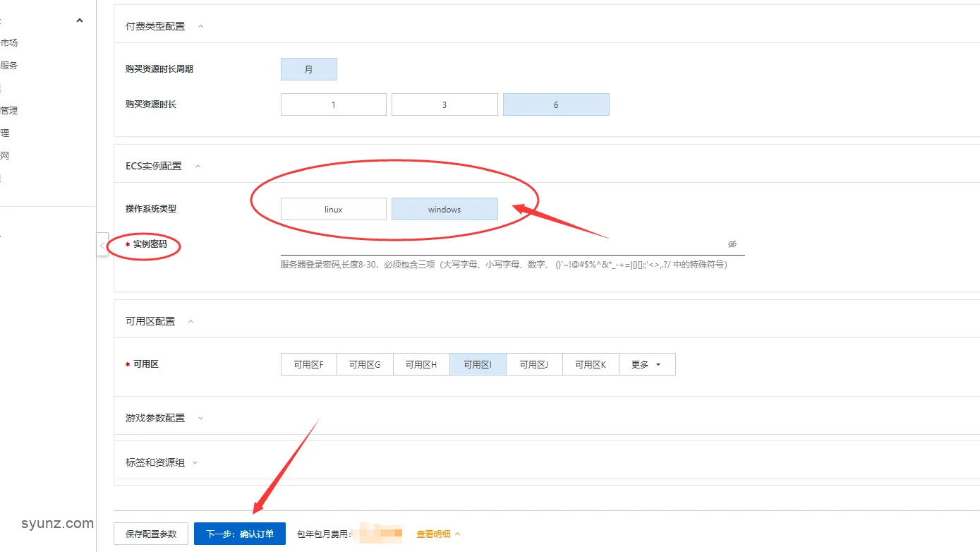Expand 查看明细 cost details

438,534
